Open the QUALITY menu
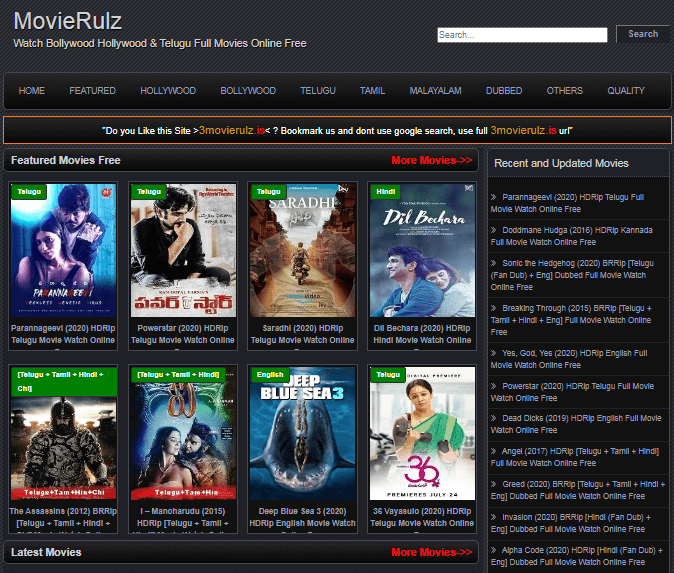Screen dimensions: 674x573 626,91
